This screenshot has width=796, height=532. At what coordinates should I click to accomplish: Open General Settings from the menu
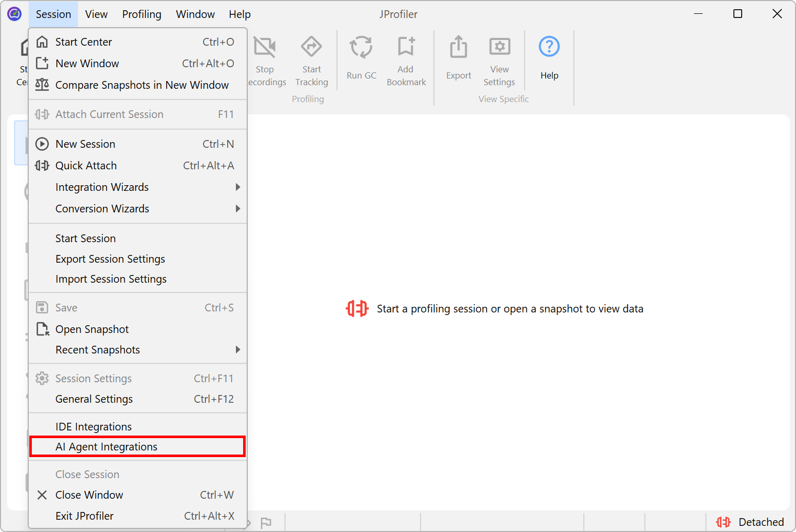[94, 399]
